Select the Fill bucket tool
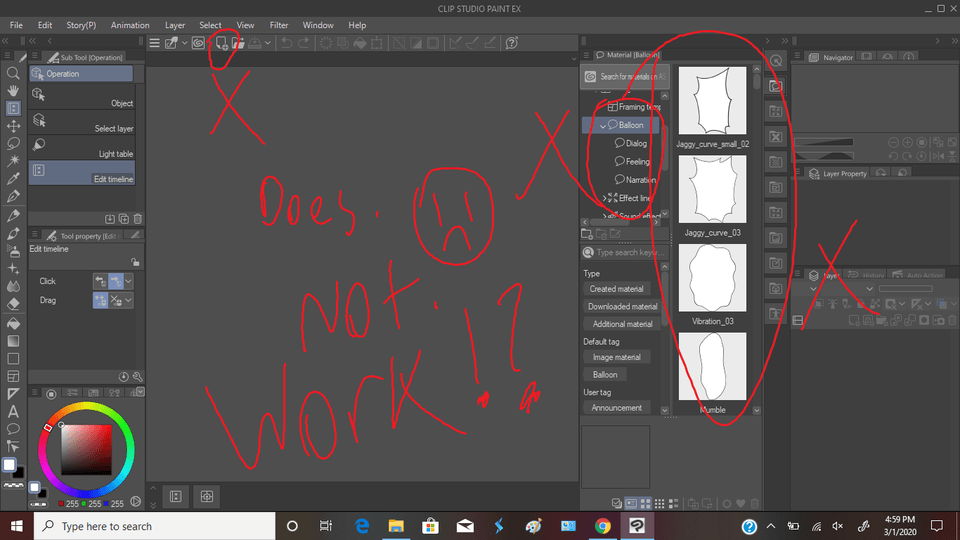960x540 pixels. 13,323
